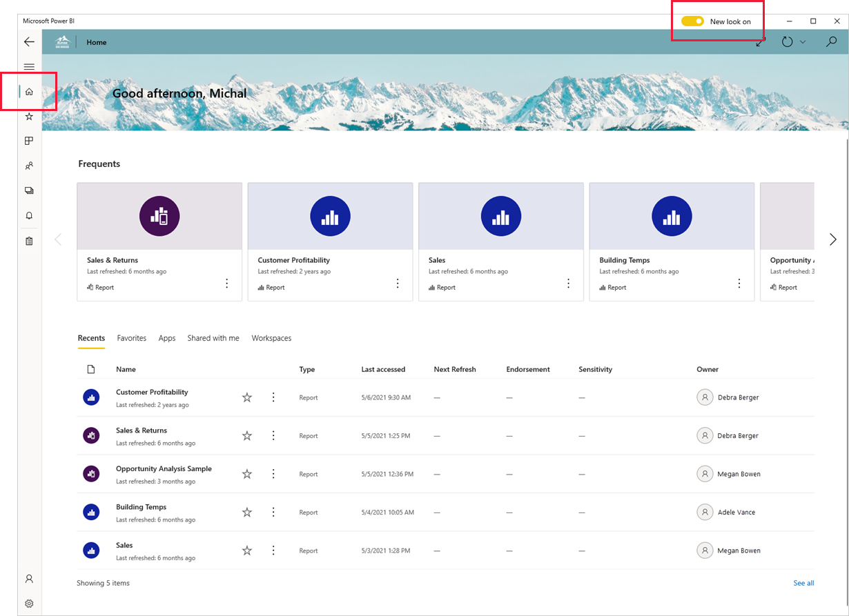Open Settings gear icon at bottom left

[x=29, y=604]
